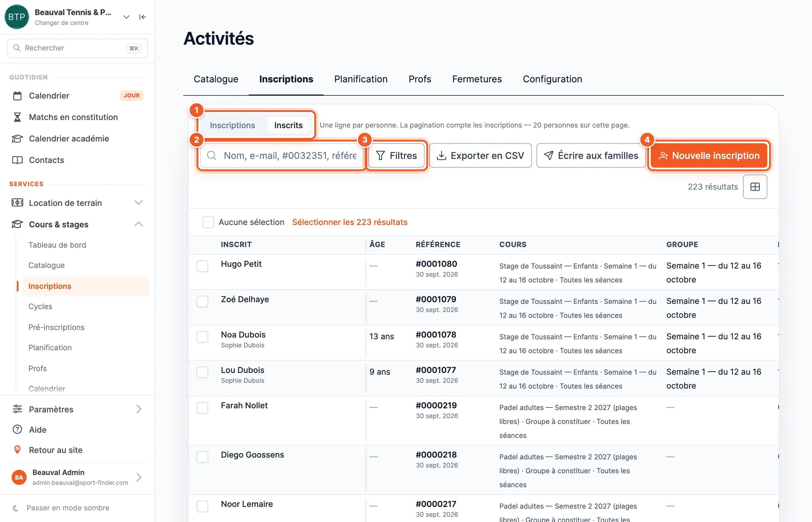This screenshot has height=522, width=812.
Task: Select the Lou Dubois row checkbox
Action: tap(202, 372)
